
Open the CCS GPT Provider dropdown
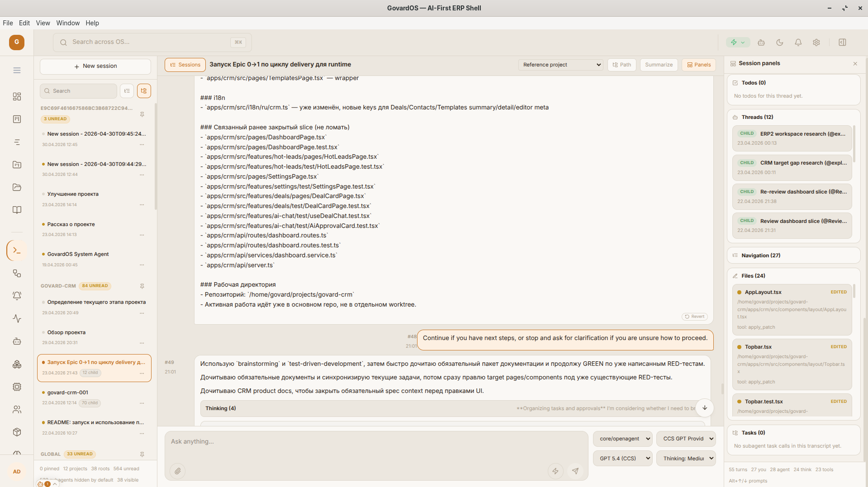[x=686, y=439]
